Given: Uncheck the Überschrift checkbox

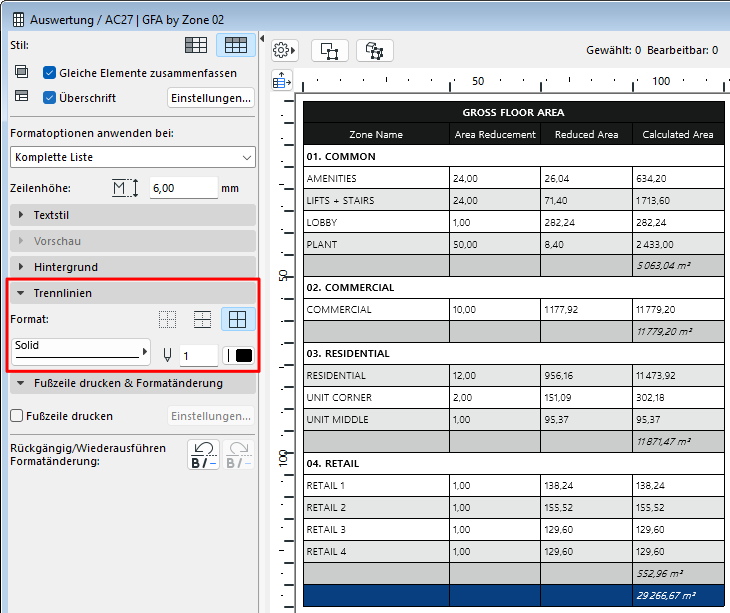Looking at the screenshot, I should pos(50,98).
